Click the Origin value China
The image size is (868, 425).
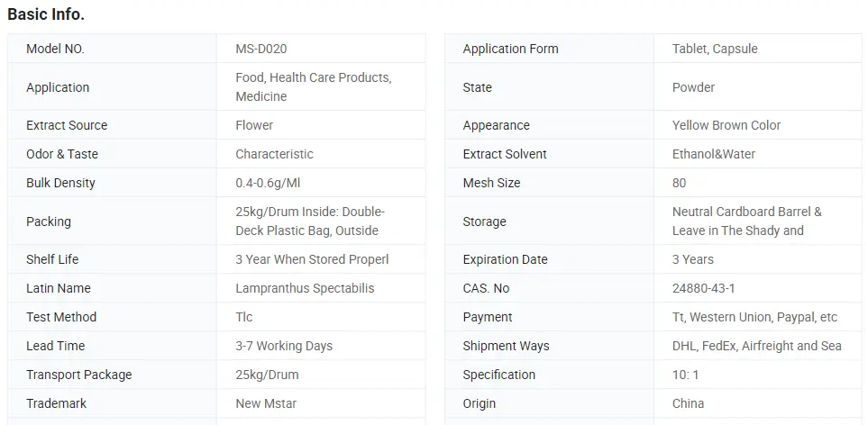(688, 403)
